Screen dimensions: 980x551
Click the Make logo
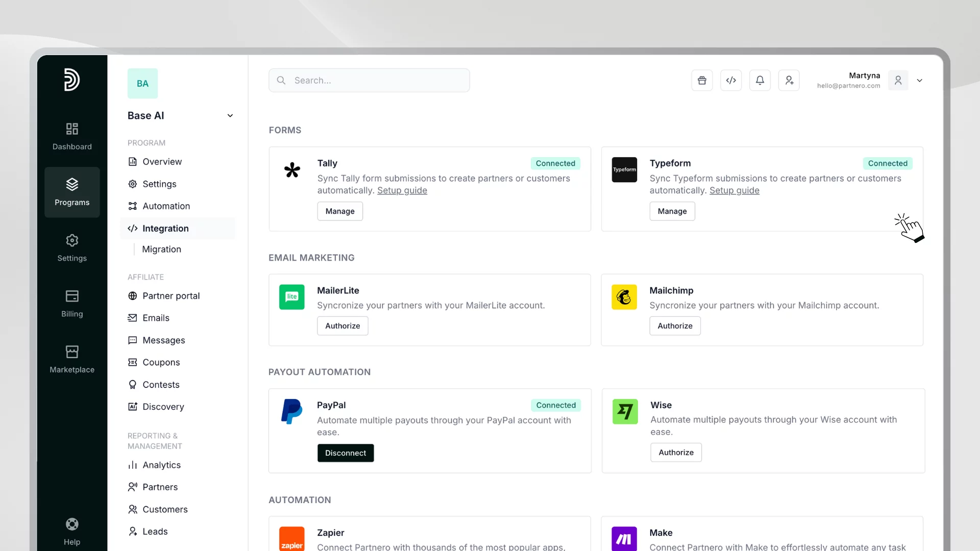pos(624,539)
